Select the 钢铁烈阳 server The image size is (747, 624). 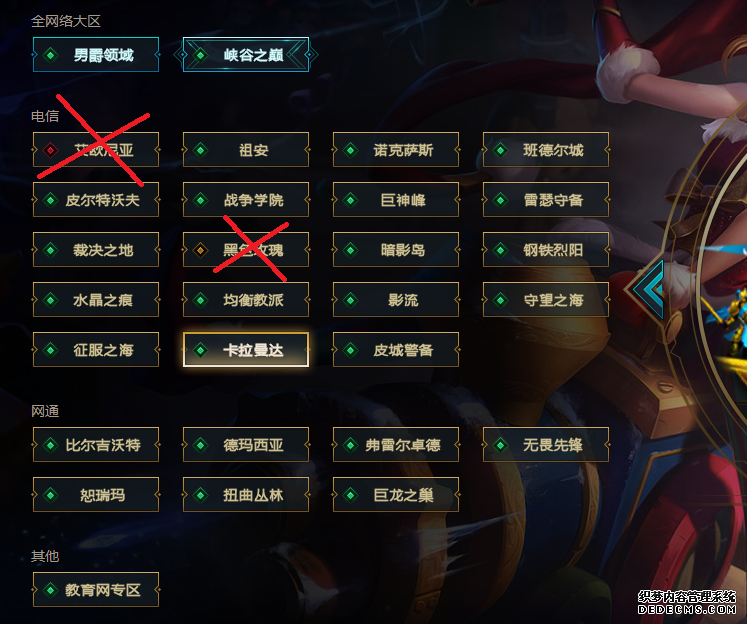point(546,250)
